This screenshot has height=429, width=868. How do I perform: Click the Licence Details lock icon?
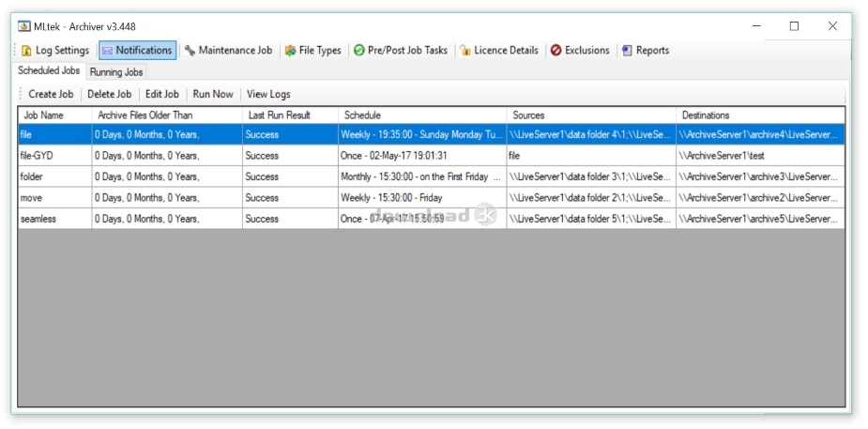click(x=465, y=51)
